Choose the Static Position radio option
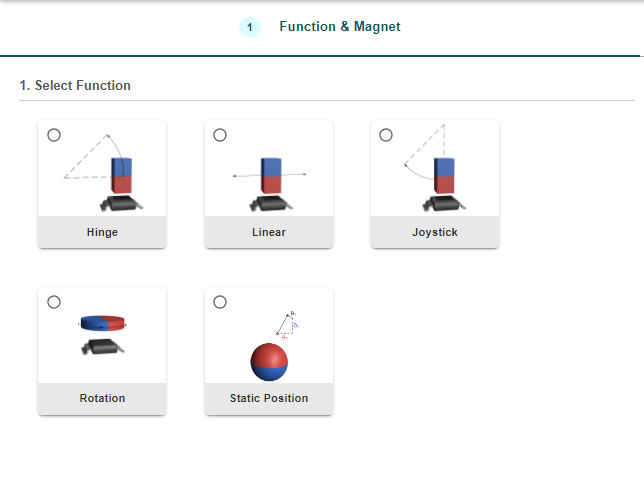Image resolution: width=644 pixels, height=503 pixels. (220, 302)
